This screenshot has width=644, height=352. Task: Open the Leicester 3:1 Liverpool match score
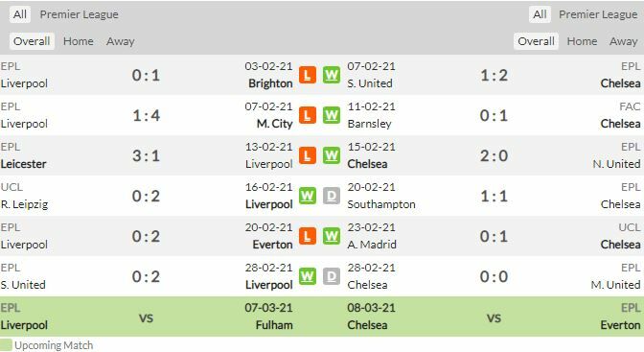[146, 155]
